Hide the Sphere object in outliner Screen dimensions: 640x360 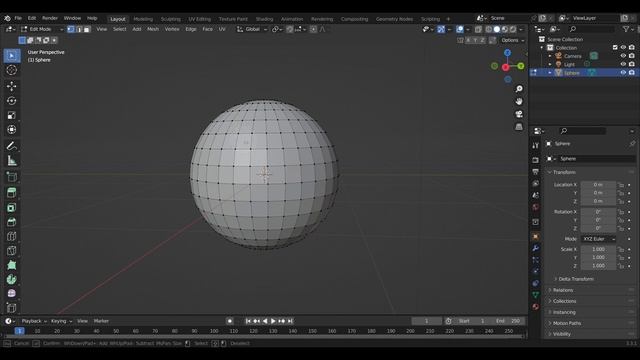pyautogui.click(x=623, y=73)
